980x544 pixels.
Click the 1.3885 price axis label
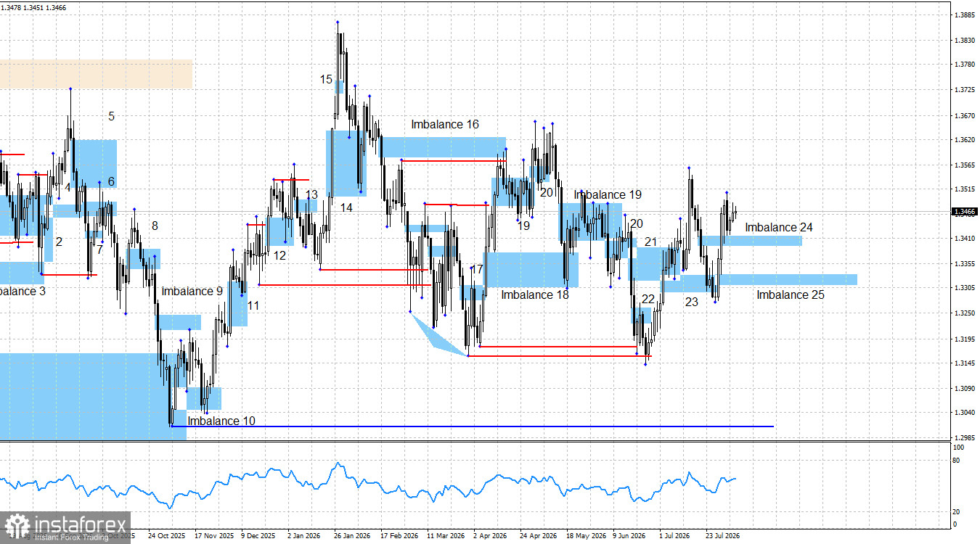point(964,15)
